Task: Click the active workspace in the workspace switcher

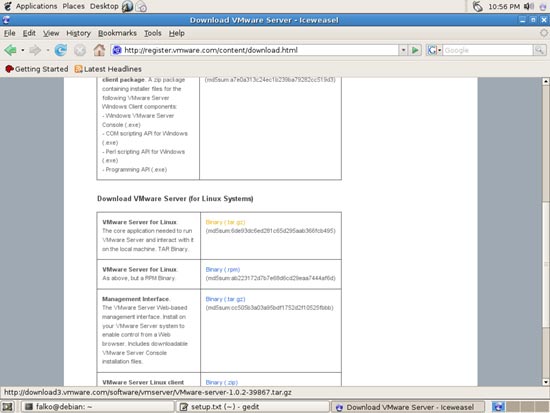Action: tap(498, 407)
